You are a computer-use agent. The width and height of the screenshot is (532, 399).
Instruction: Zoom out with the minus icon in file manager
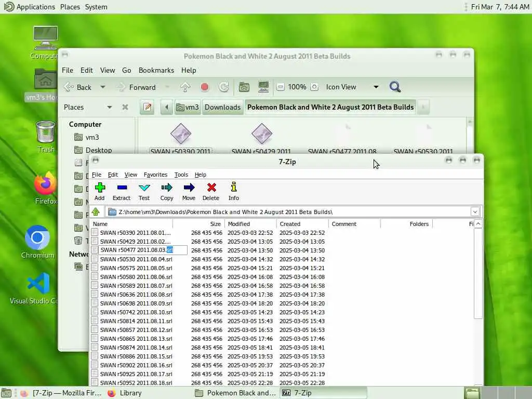(280, 87)
